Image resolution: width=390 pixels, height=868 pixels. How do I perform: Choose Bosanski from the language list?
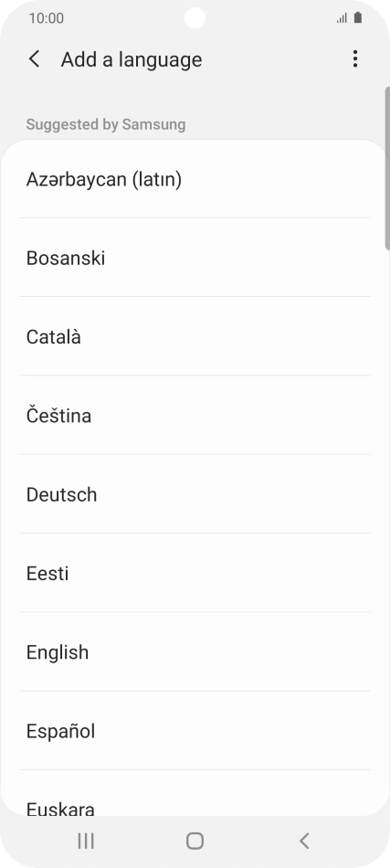point(195,258)
